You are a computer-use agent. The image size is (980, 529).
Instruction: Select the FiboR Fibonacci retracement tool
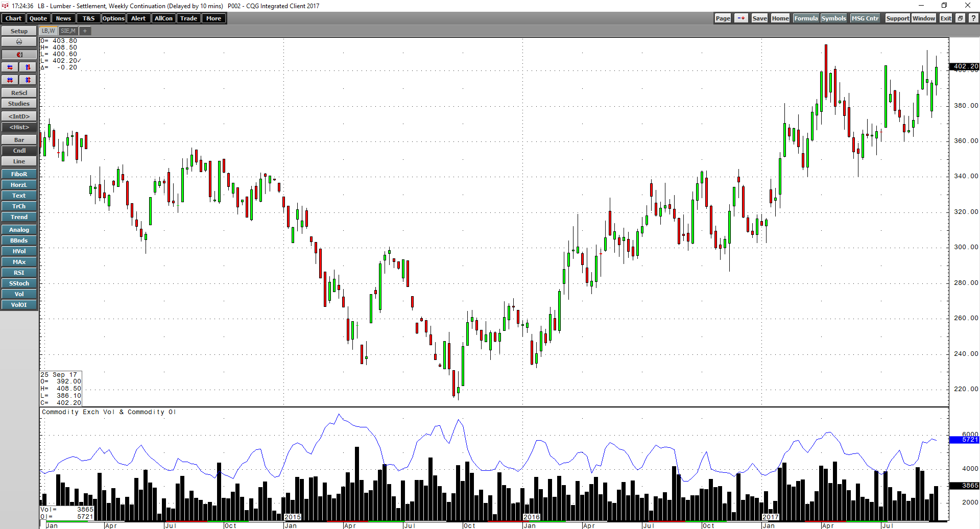pyautogui.click(x=19, y=174)
